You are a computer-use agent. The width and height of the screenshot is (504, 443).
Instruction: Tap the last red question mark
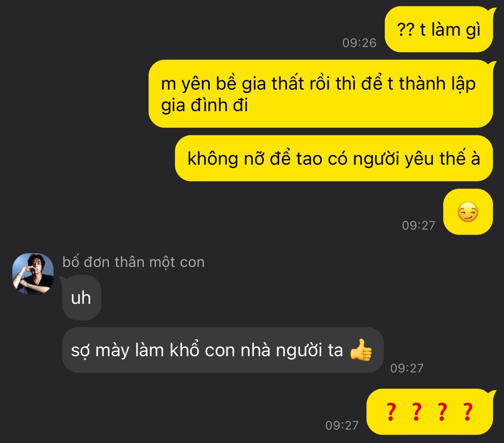point(468,412)
